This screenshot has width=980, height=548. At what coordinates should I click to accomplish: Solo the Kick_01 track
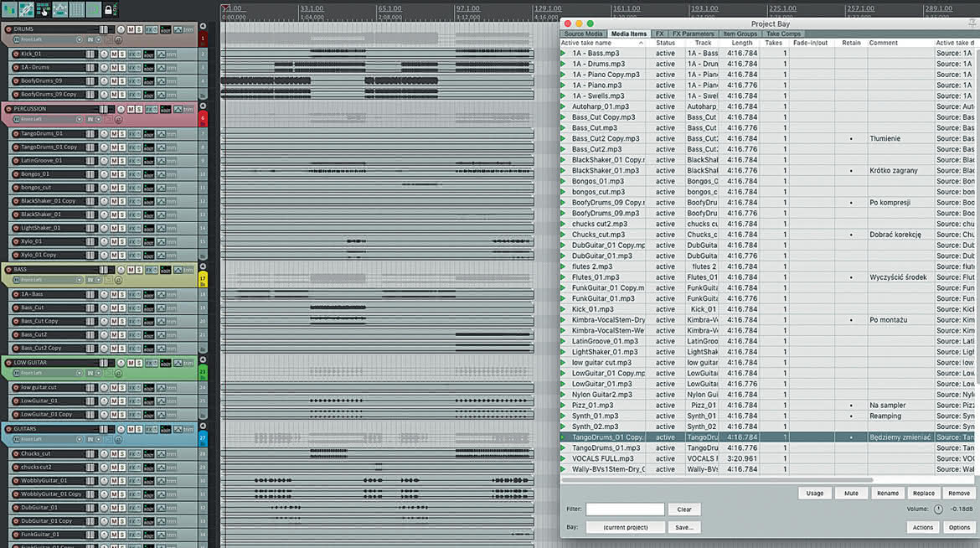[122, 54]
